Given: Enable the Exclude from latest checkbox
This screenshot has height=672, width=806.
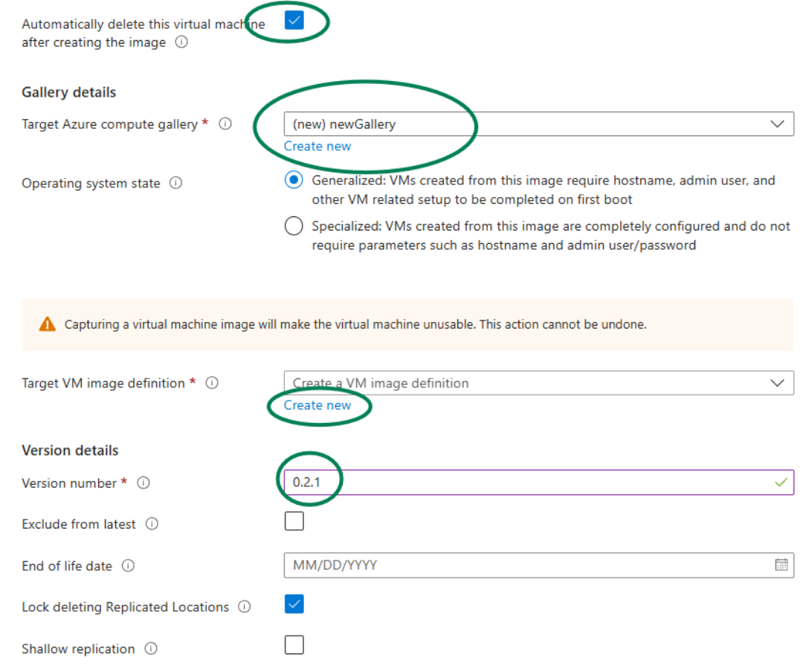Looking at the screenshot, I should click(x=294, y=521).
